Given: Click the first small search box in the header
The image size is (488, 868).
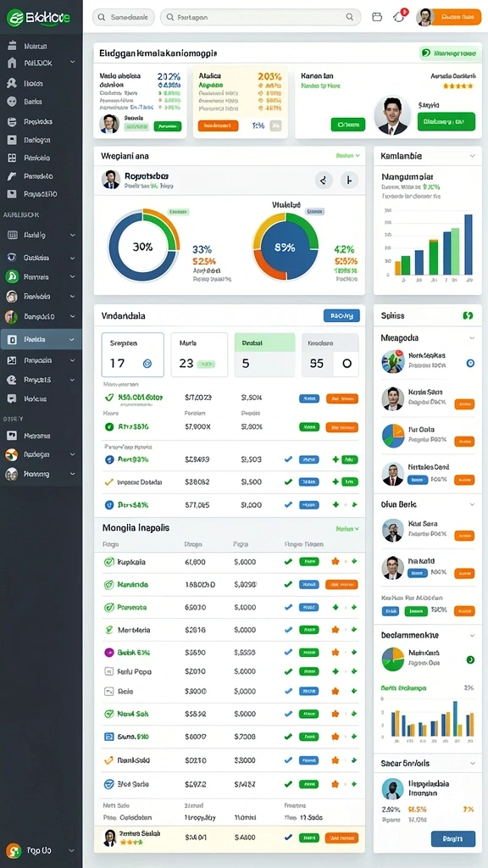Looking at the screenshot, I should [124, 17].
